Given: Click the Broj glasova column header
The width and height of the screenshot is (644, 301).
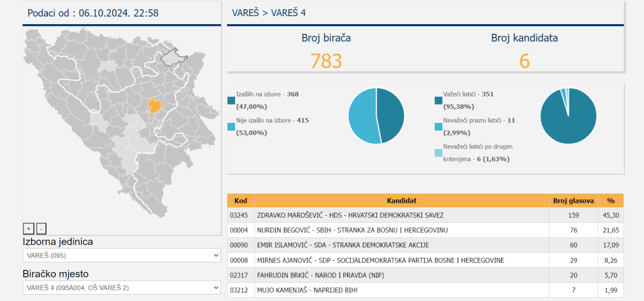Looking at the screenshot, I should [x=574, y=201].
